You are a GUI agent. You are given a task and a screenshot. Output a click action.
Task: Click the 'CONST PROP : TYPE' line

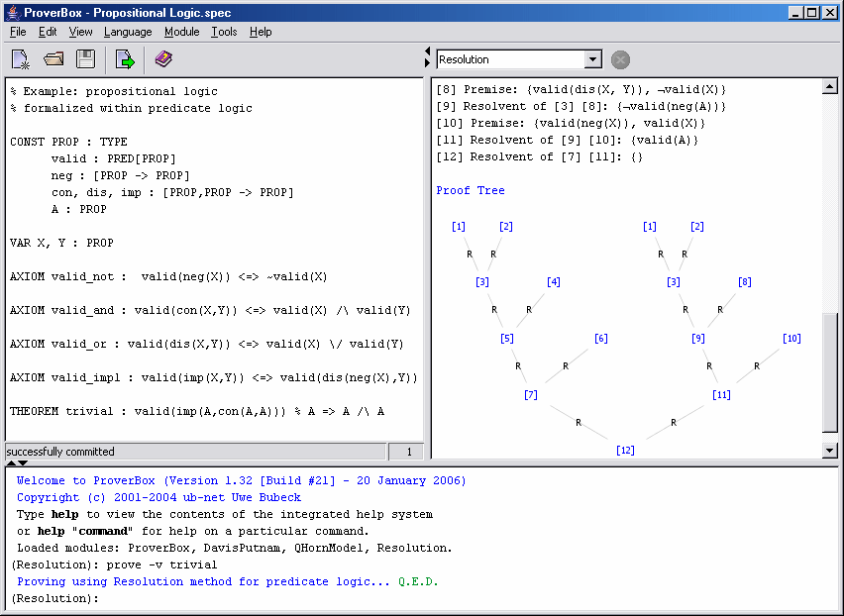[68, 142]
